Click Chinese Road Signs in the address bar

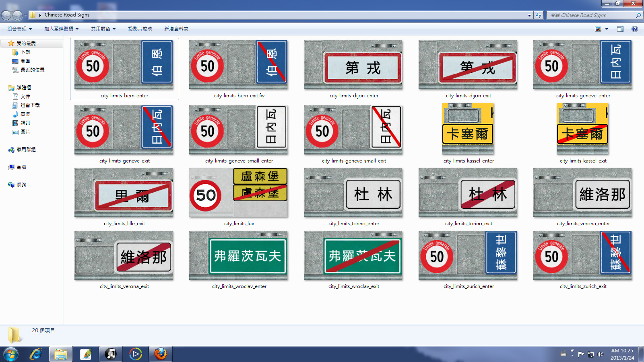click(67, 15)
